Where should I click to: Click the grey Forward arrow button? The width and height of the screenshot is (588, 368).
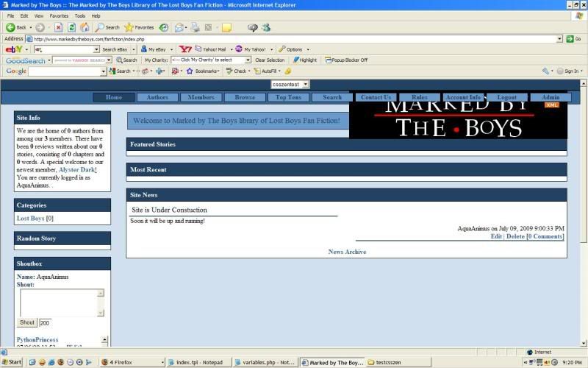(40, 27)
